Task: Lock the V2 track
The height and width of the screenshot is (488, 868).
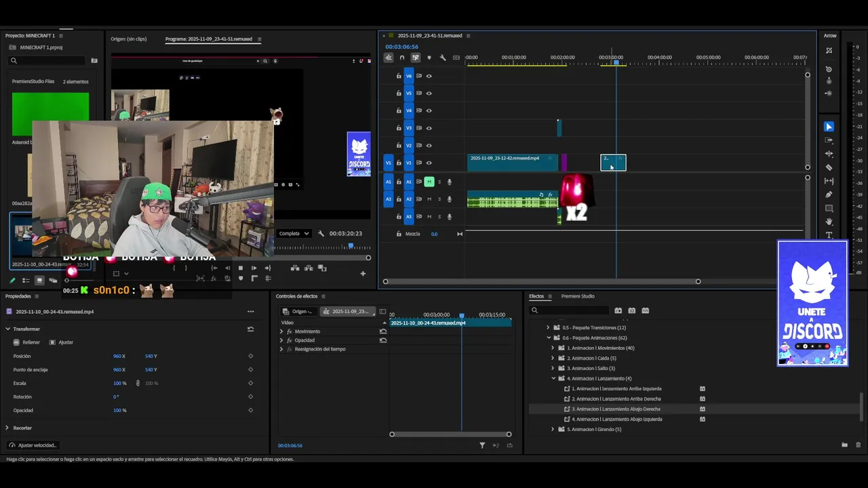Action: 399,145
